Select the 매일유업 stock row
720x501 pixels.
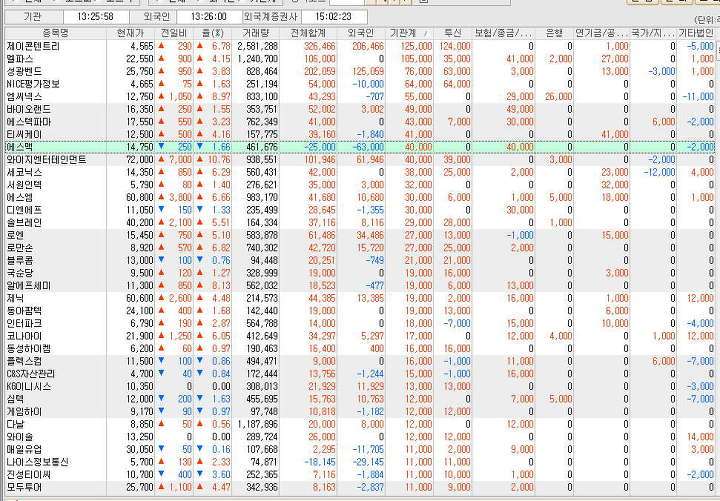(360, 449)
